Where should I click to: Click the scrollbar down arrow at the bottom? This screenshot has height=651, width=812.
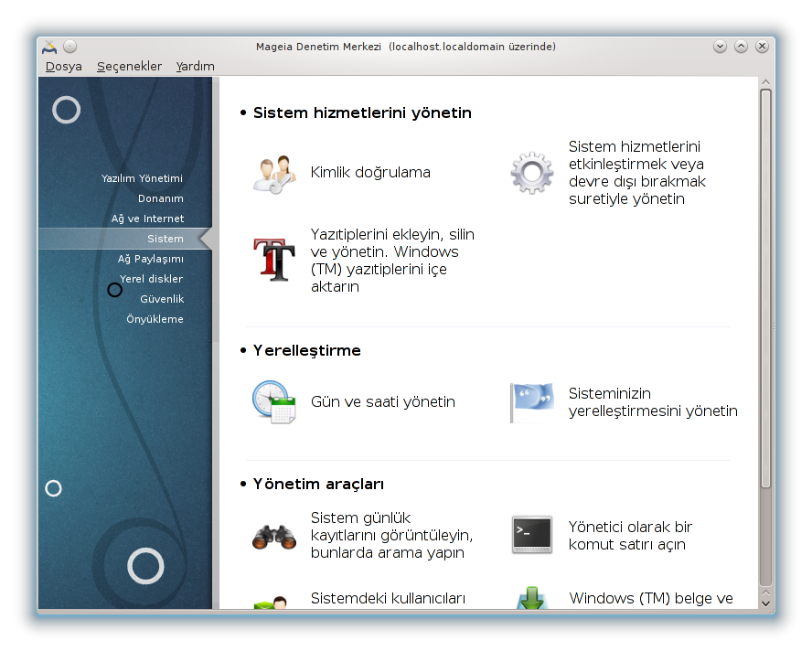766,603
